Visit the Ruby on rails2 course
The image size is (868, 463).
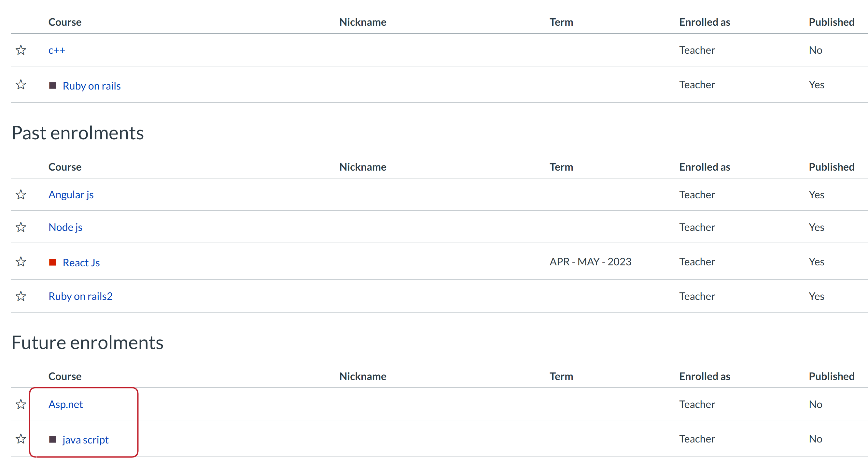click(x=80, y=297)
